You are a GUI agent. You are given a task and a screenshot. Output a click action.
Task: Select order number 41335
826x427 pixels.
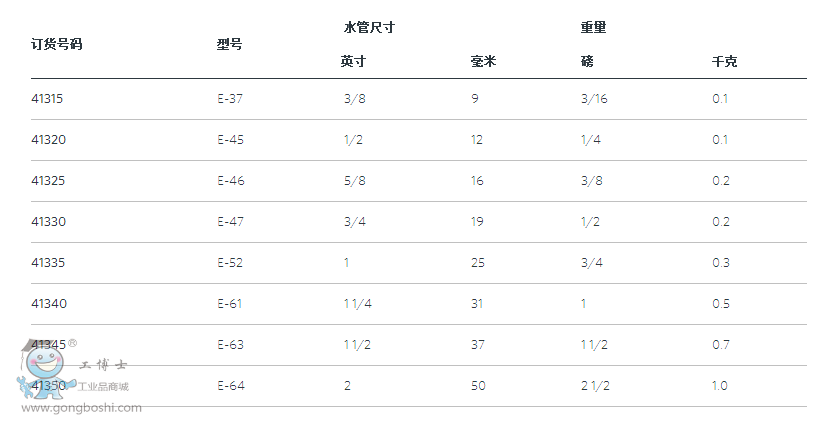[x=49, y=263]
